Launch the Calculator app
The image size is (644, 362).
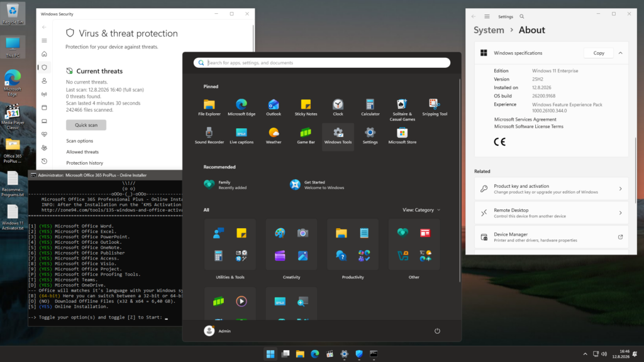[370, 107]
